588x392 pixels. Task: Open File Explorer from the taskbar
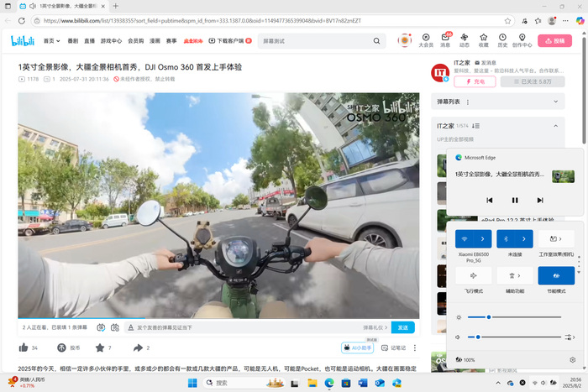(312, 383)
